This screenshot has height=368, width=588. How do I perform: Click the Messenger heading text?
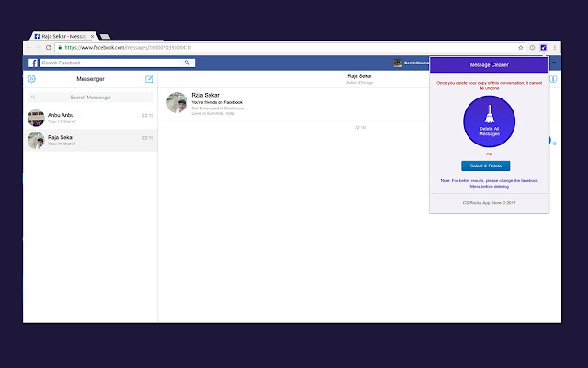pyautogui.click(x=90, y=79)
